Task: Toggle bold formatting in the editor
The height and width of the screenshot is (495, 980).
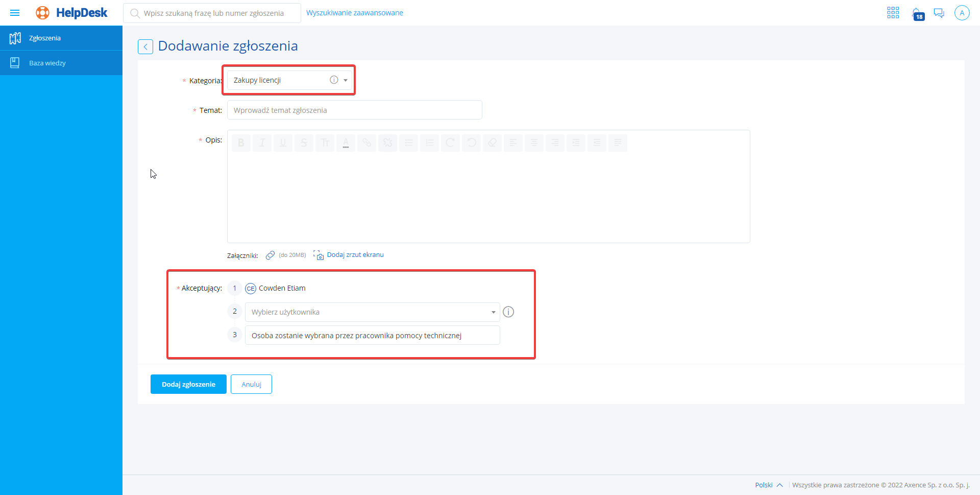Action: (x=241, y=143)
